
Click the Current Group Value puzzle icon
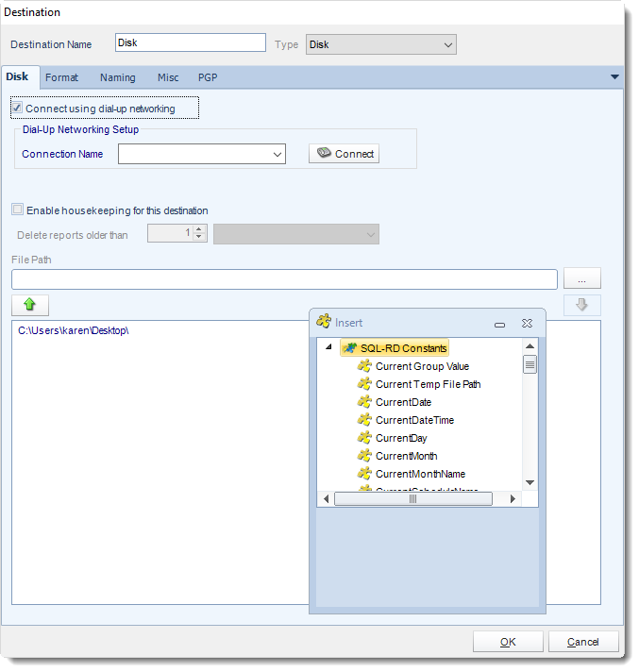(364, 366)
